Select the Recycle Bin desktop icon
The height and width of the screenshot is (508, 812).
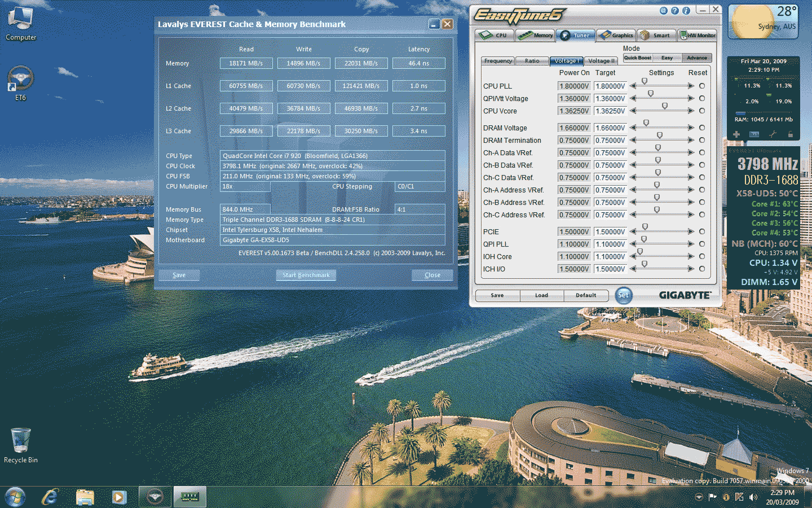[x=21, y=445]
